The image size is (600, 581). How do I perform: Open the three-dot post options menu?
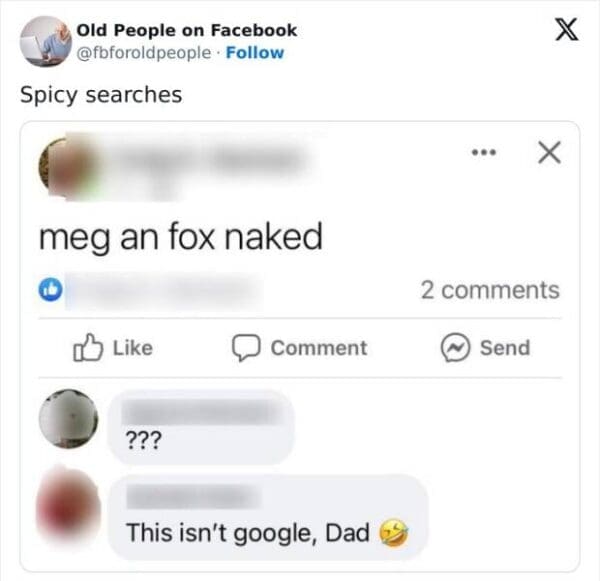coord(485,154)
